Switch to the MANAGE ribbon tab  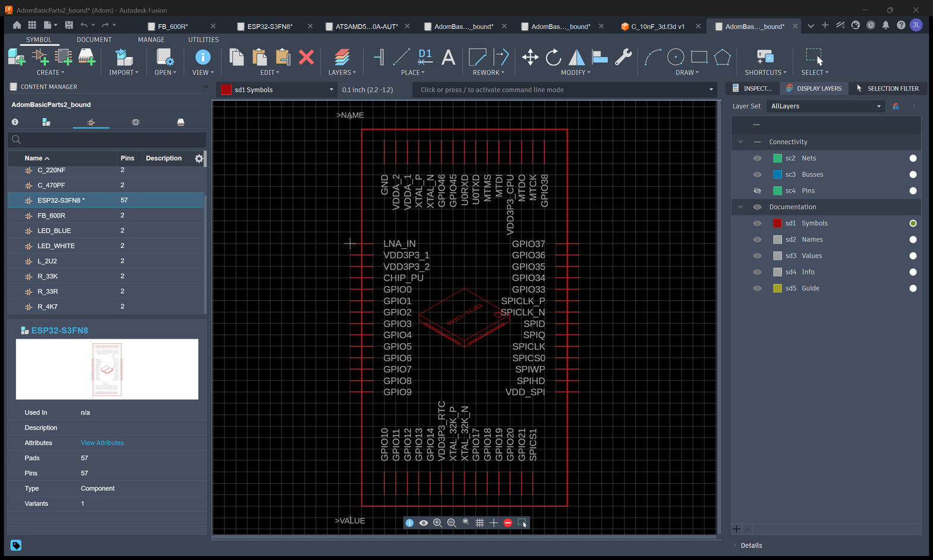(x=151, y=39)
